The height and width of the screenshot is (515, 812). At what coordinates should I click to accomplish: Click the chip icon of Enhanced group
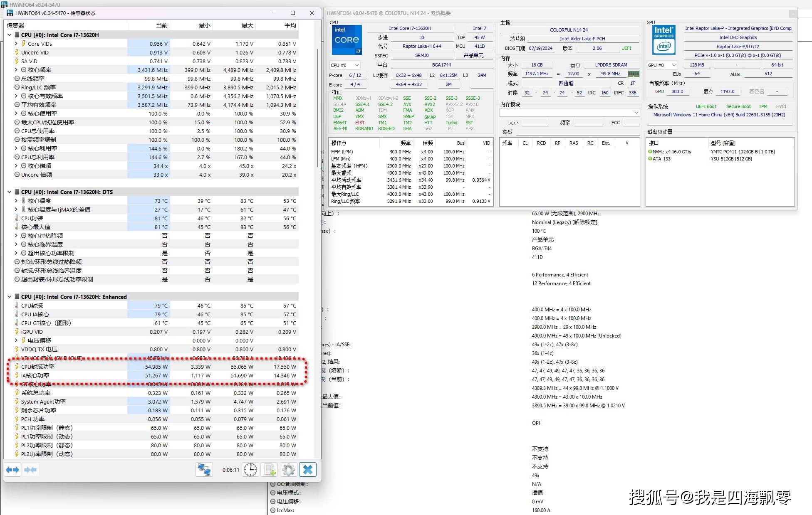pyautogui.click(x=17, y=297)
